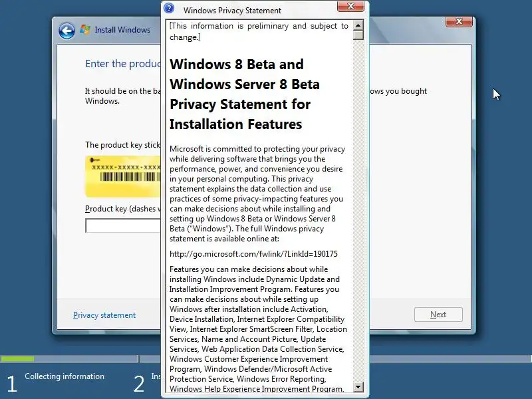Click the scroll down arrow in Privacy Statement
Image resolution: width=532 pixels, height=399 pixels.
click(x=358, y=386)
